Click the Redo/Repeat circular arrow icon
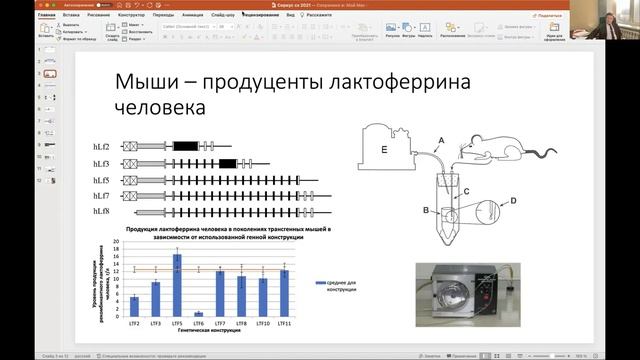640x360 pixels. point(150,5)
